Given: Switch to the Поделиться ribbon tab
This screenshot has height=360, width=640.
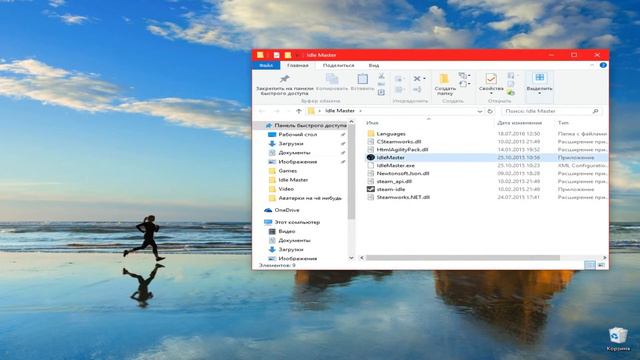Looking at the screenshot, I should 338,65.
